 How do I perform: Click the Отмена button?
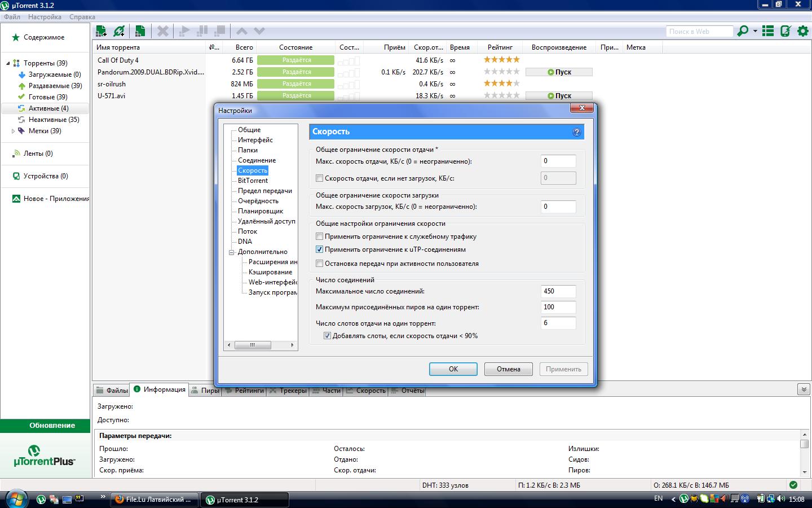(x=509, y=369)
